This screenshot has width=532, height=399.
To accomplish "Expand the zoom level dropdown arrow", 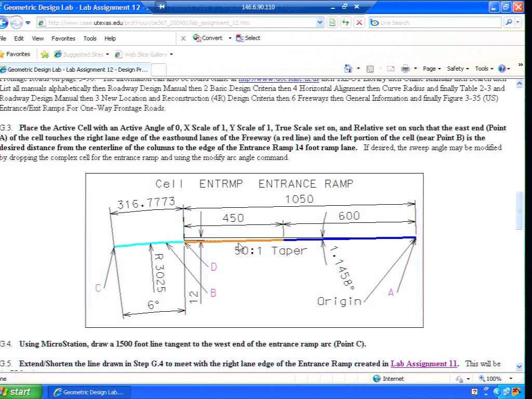I will point(511,379).
